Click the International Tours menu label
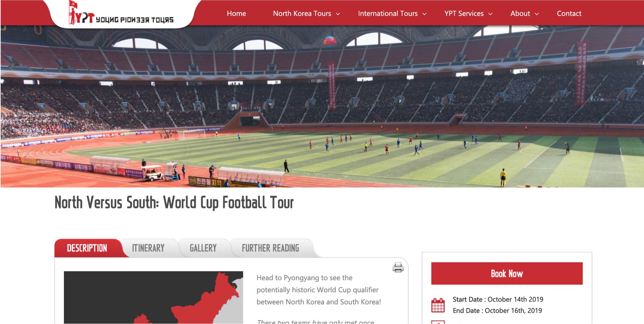Screen dimensions: 644x324 [x=388, y=13]
